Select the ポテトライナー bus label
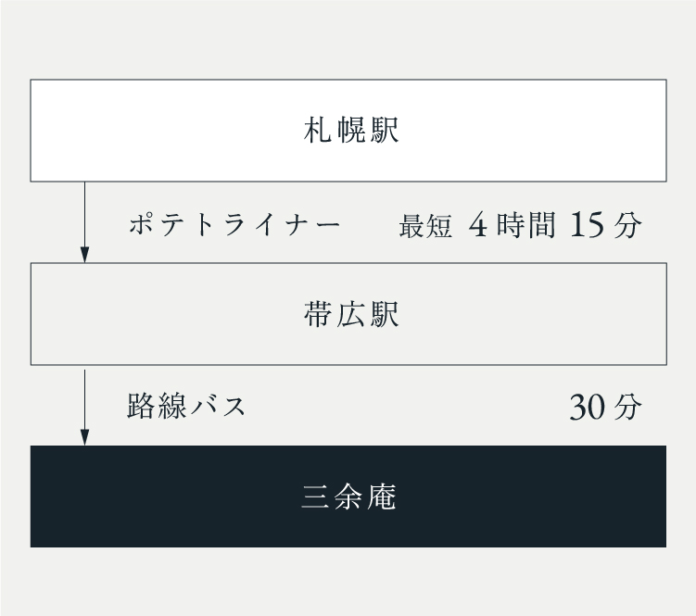This screenshot has width=696, height=616. point(234,224)
